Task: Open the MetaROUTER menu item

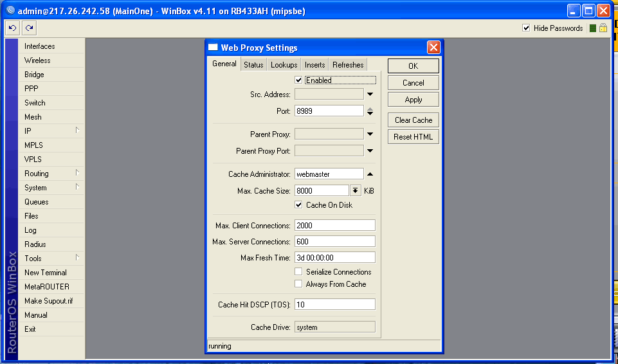Action: [x=51, y=287]
